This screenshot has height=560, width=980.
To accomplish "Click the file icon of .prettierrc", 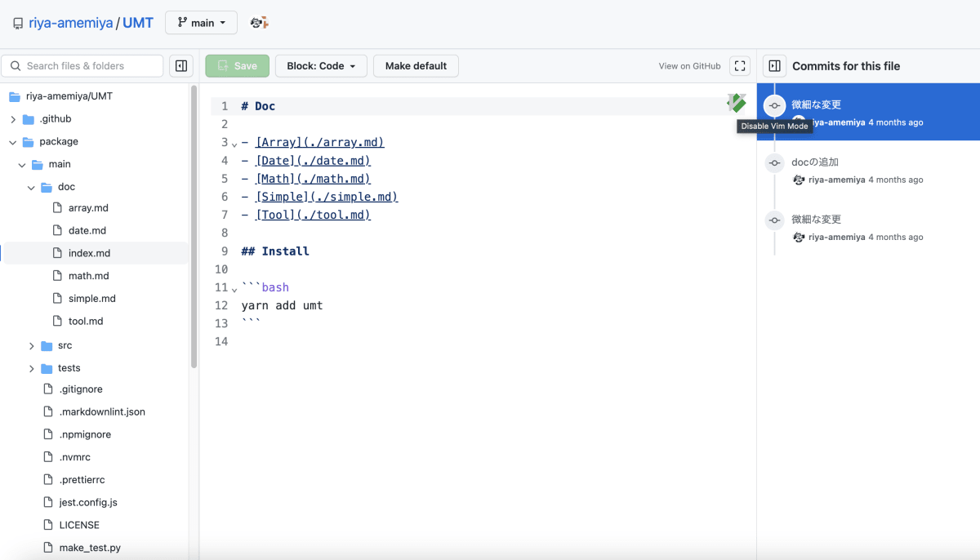I will (48, 480).
